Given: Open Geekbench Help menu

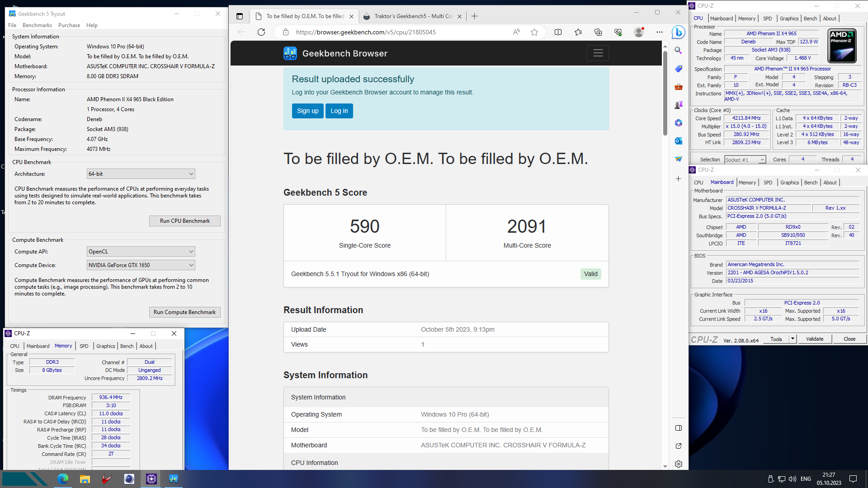Looking at the screenshot, I should tap(92, 25).
